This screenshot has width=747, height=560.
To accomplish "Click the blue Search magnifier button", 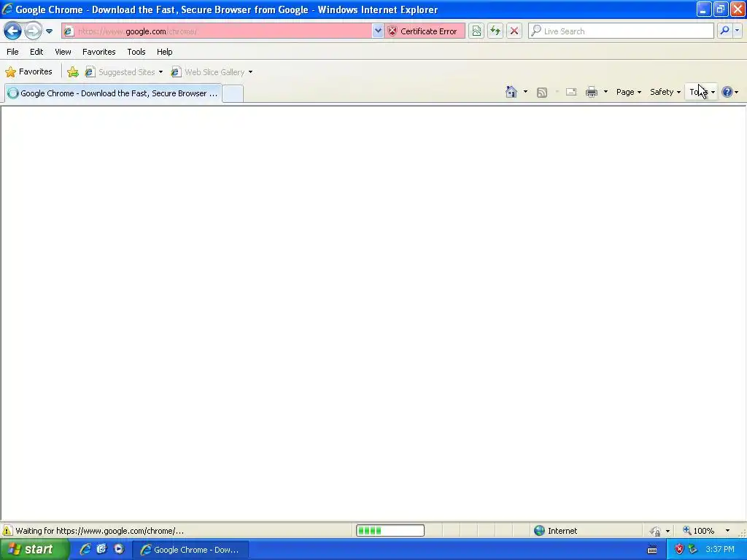I will click(724, 31).
